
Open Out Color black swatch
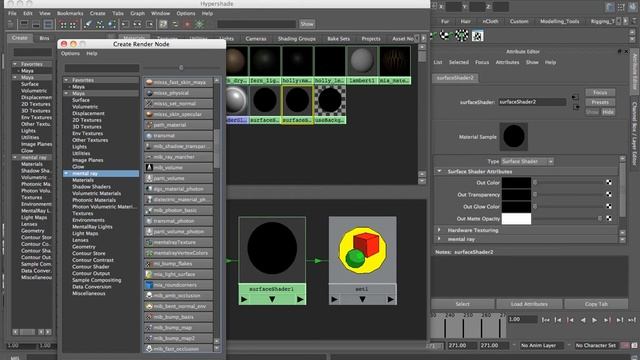(516, 182)
